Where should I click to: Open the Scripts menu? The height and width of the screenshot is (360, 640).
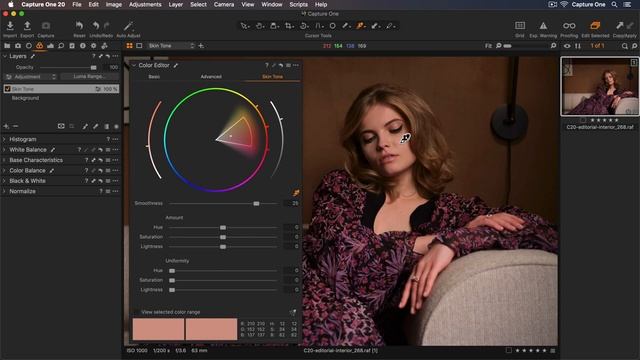tap(298, 4)
